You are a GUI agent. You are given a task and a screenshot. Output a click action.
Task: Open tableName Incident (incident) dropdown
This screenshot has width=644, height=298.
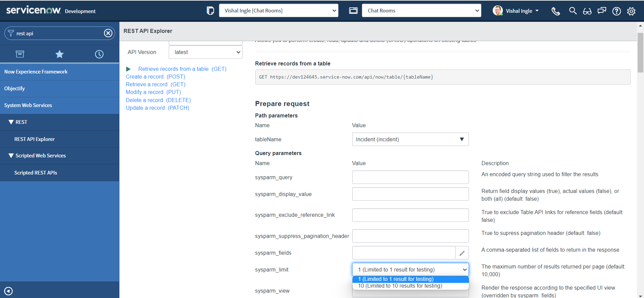[410, 139]
